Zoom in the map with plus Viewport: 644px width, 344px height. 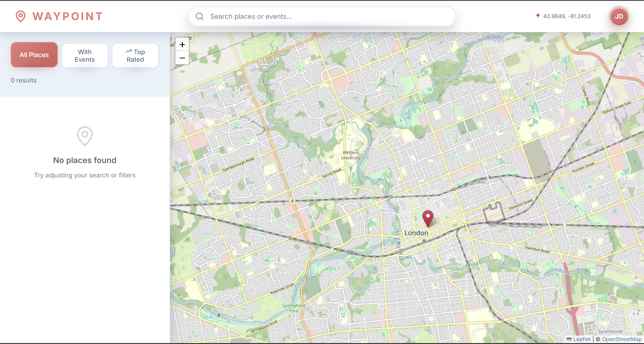[x=182, y=45]
